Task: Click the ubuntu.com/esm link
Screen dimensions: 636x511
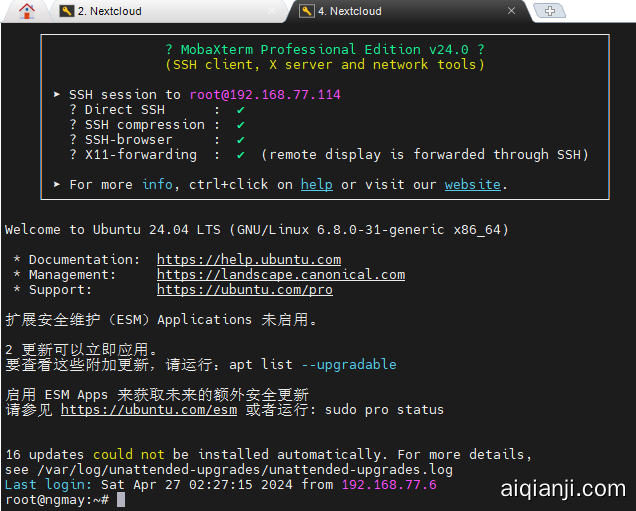Action: [148, 409]
